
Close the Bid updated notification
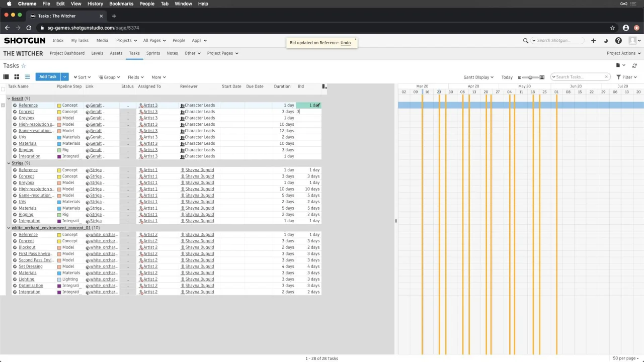point(355,39)
